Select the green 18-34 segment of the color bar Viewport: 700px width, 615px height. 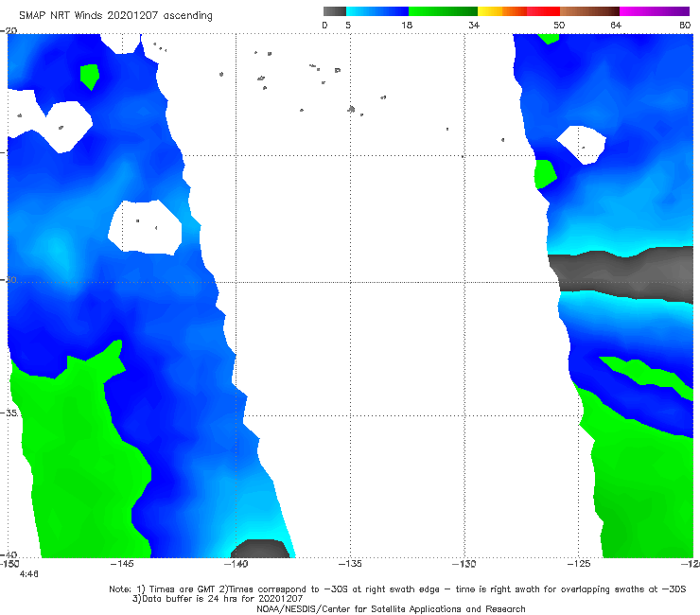click(443, 11)
